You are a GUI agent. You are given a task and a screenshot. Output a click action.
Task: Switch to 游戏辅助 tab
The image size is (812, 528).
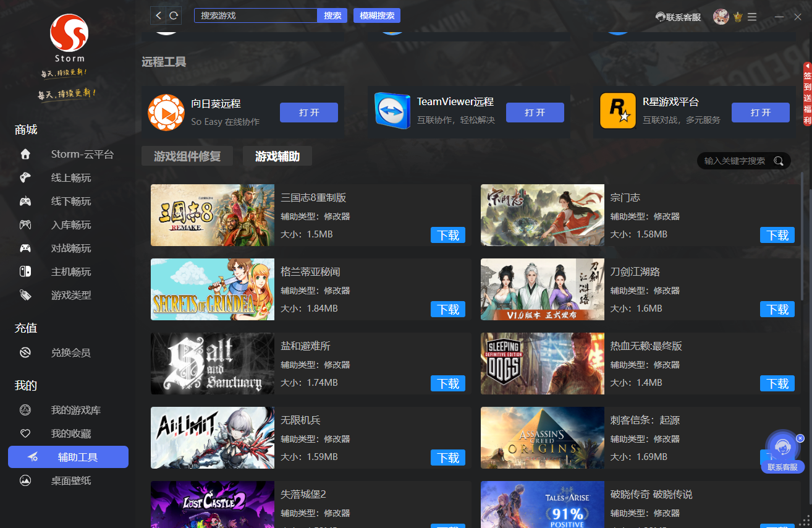pos(277,156)
